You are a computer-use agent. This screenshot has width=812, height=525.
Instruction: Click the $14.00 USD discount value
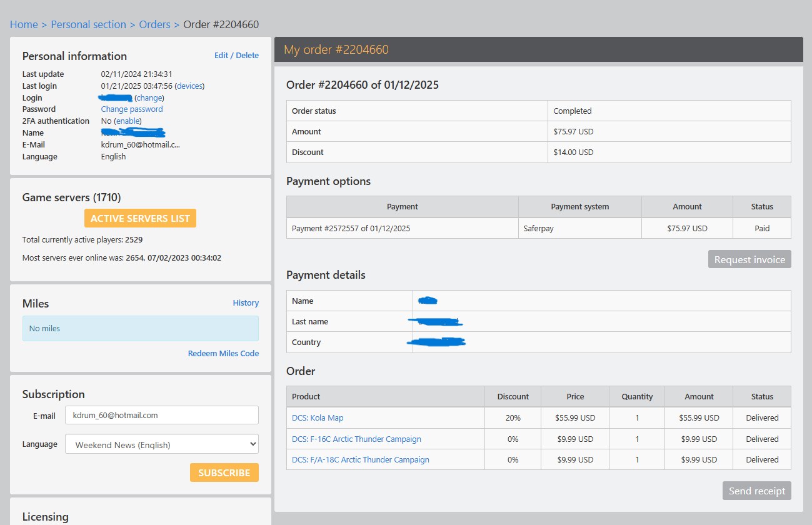tap(574, 152)
